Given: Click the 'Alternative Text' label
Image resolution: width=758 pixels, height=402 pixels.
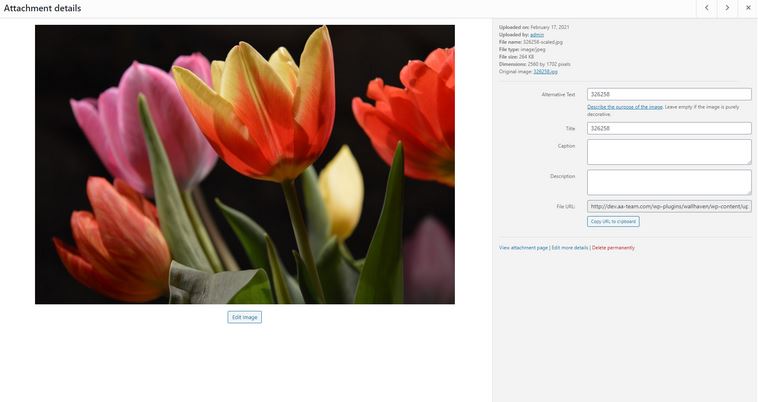Looking at the screenshot, I should pos(558,95).
